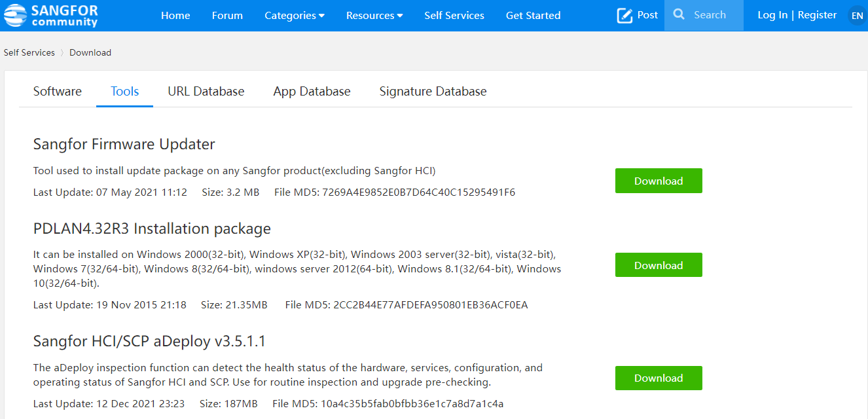
Task: Go to the Home page
Action: point(175,16)
